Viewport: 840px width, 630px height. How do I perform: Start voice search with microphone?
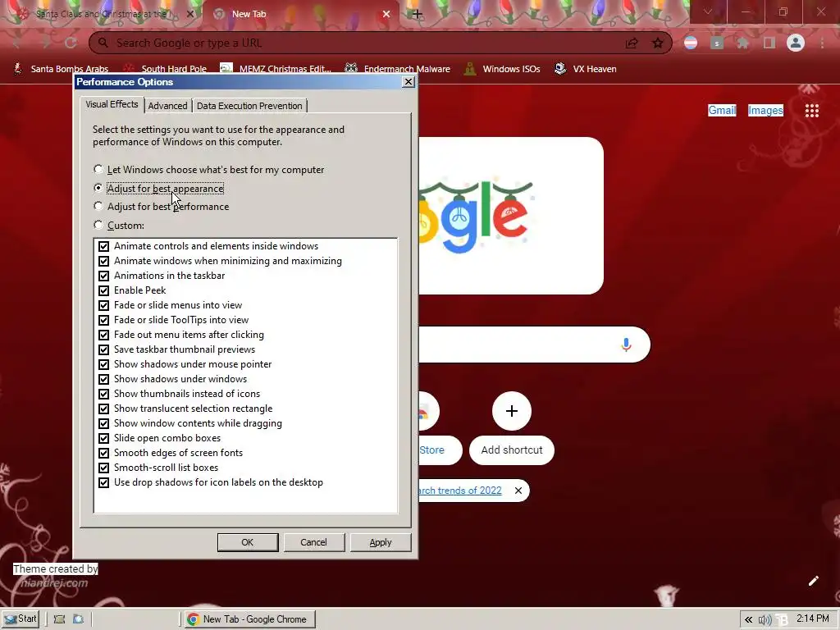click(x=626, y=345)
